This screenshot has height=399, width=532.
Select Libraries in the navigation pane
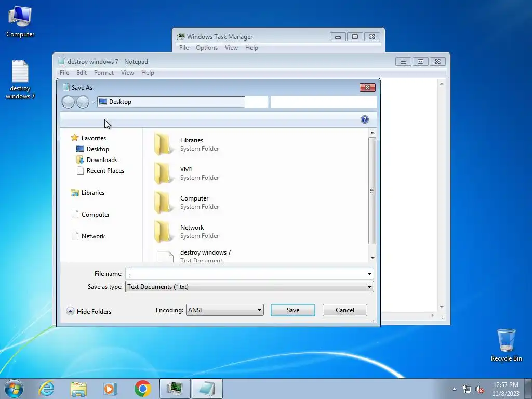tap(87, 193)
